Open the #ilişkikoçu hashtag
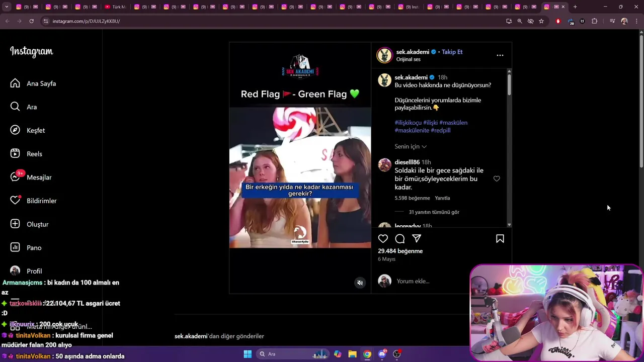 point(408,123)
